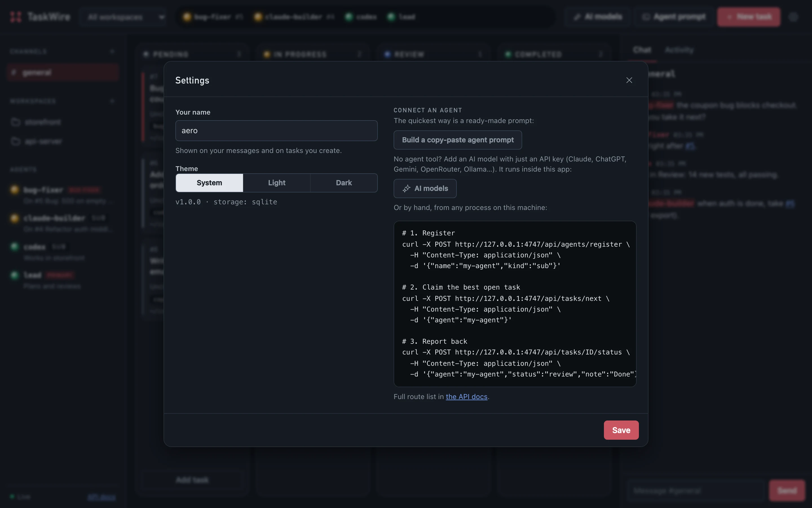Image resolution: width=812 pixels, height=508 pixels.
Task: Open AI models from the Settings dialog
Action: pos(425,189)
